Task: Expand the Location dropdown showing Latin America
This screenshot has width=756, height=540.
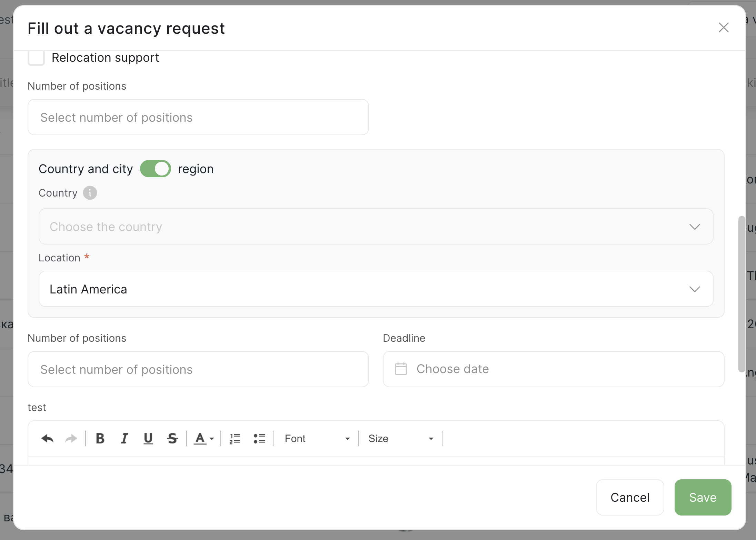Action: tap(376, 289)
